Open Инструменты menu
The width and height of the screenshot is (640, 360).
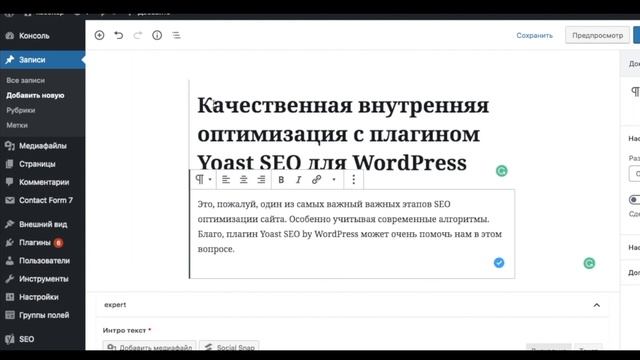[x=44, y=279]
